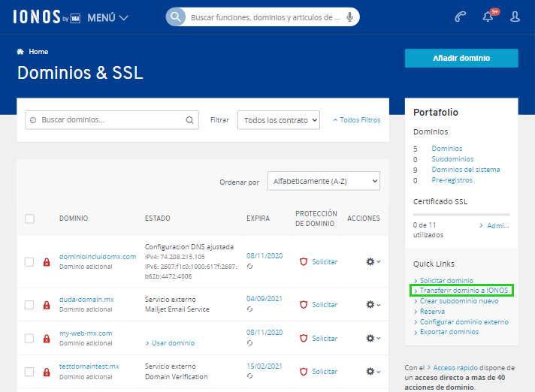Activate the microphone voice search icon

349,17
